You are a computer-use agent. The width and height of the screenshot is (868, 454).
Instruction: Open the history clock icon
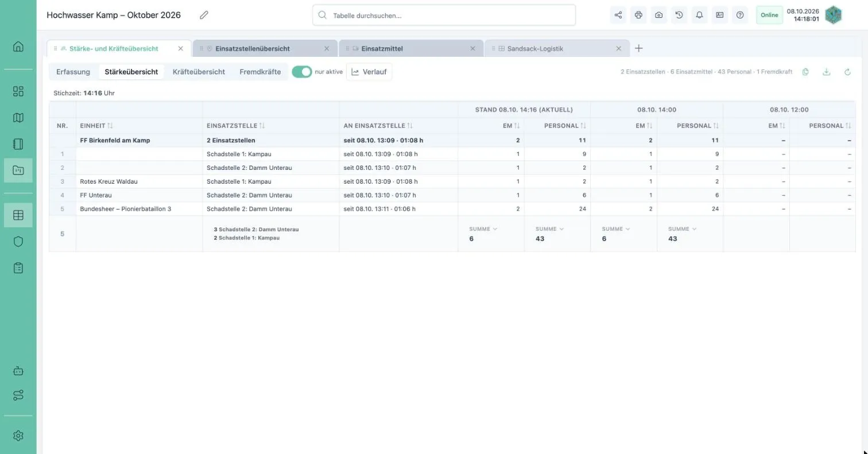click(679, 15)
